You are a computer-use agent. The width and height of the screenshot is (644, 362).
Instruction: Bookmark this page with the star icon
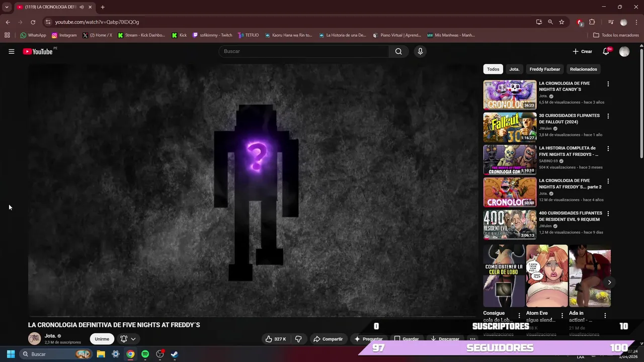tap(561, 22)
